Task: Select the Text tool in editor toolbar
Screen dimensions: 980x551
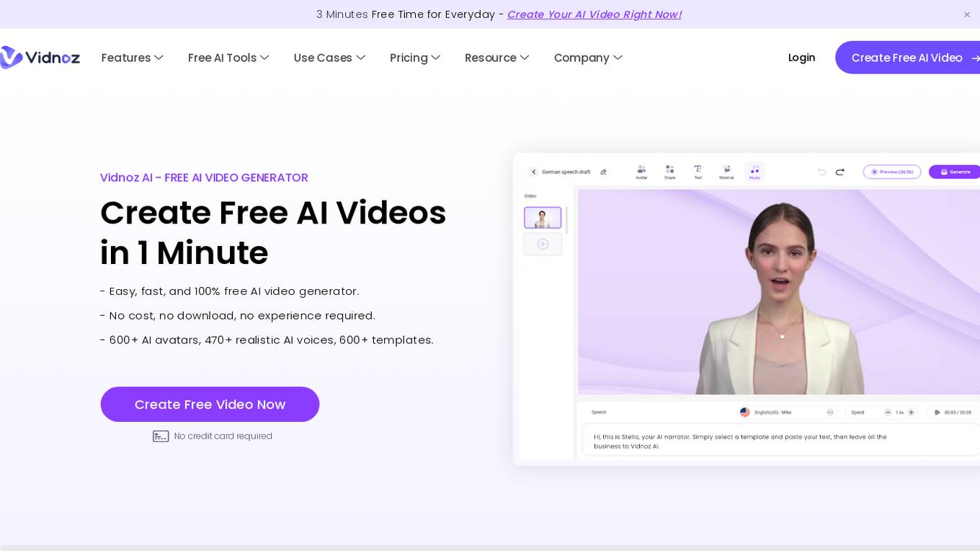Action: click(x=698, y=172)
